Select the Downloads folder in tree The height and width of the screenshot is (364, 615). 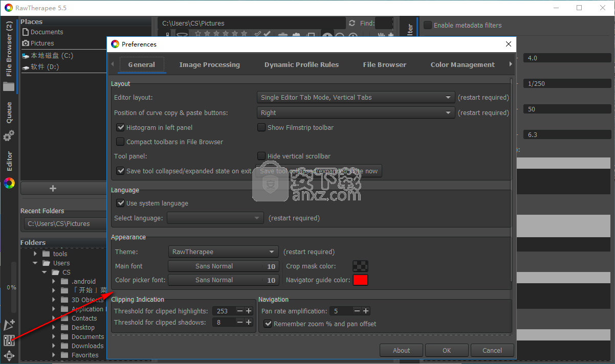point(87,346)
